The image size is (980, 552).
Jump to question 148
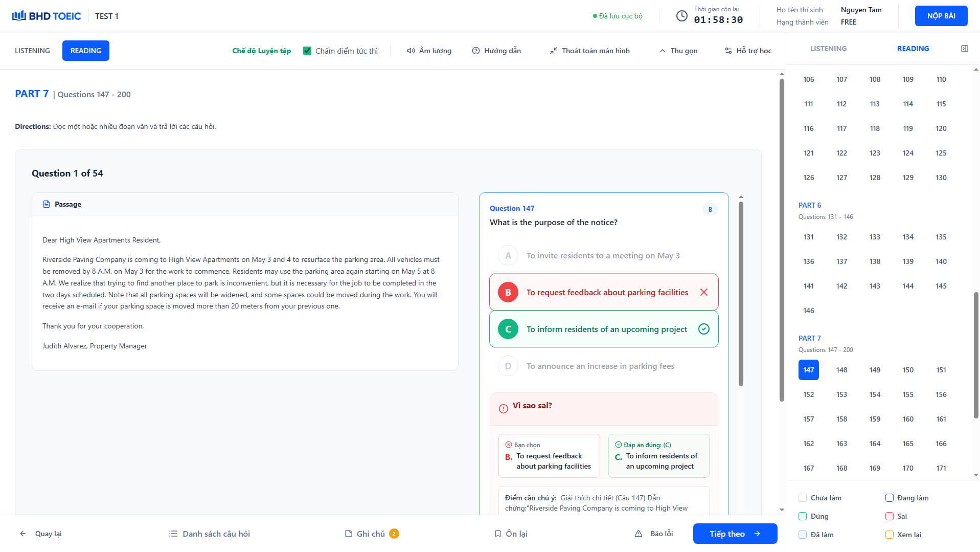pyautogui.click(x=842, y=370)
